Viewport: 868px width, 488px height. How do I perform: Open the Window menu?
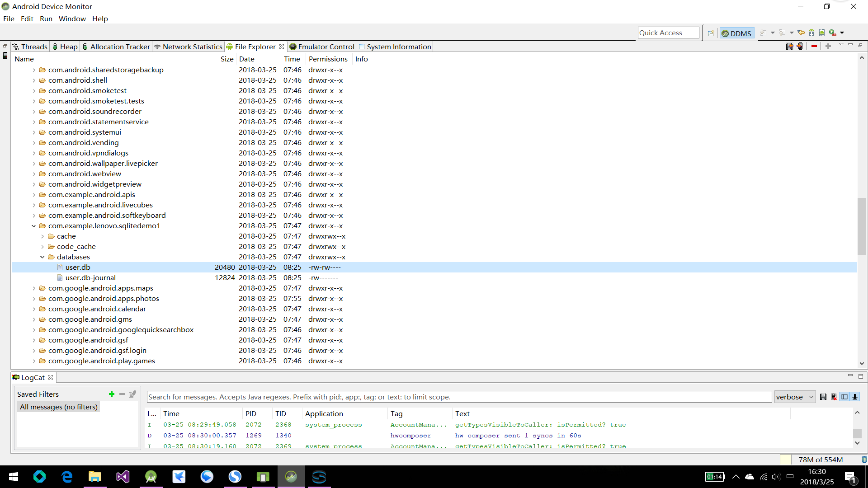(72, 19)
